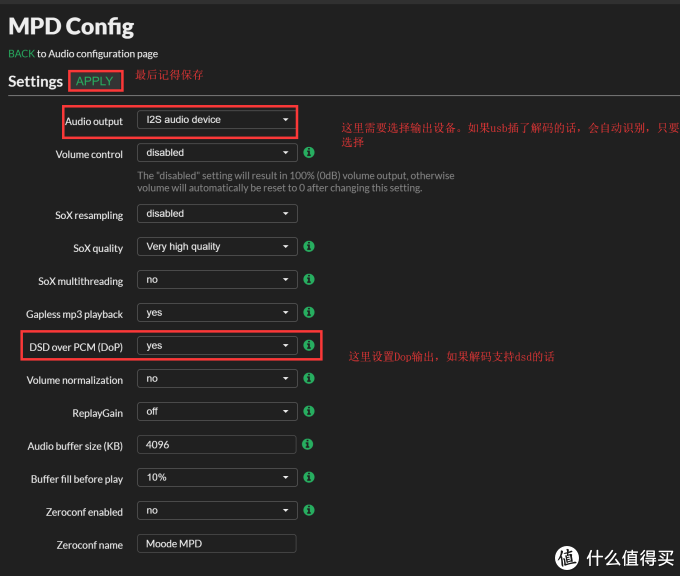Show info for ReplayGain setting
The width and height of the screenshot is (680, 576).
click(x=309, y=411)
